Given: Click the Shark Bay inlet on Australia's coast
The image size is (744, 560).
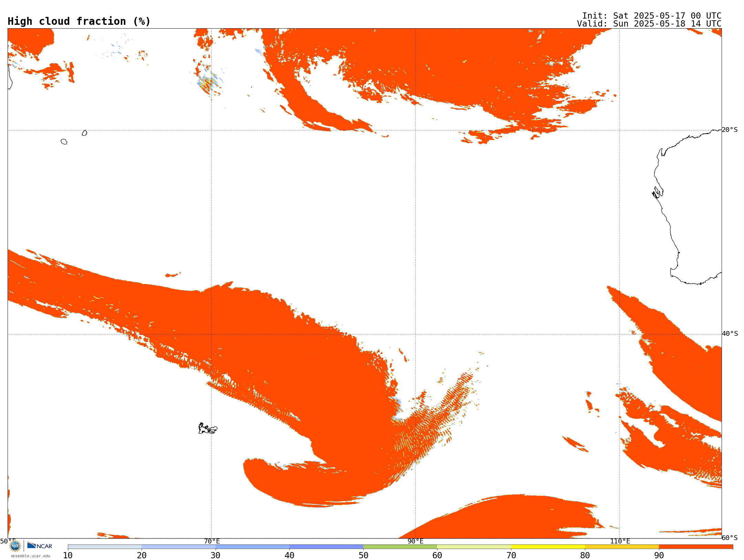Looking at the screenshot, I should point(658,193).
